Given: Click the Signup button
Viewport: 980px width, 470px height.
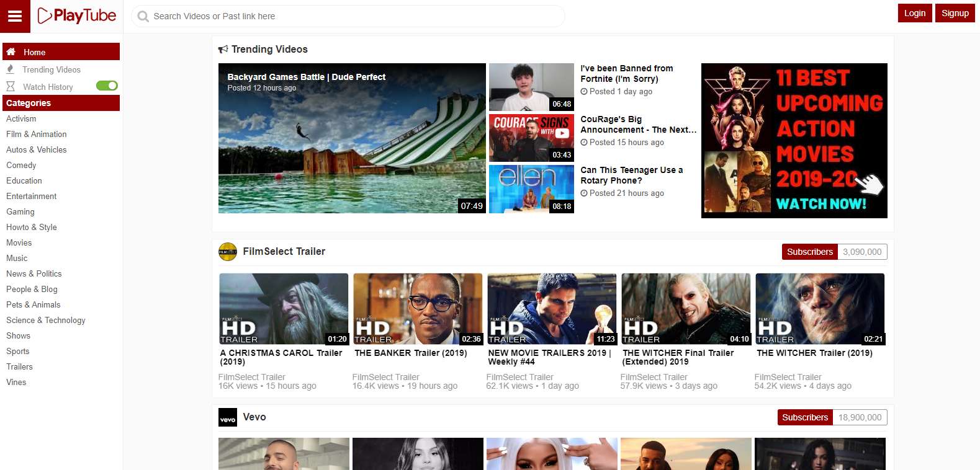Looking at the screenshot, I should click(x=955, y=13).
